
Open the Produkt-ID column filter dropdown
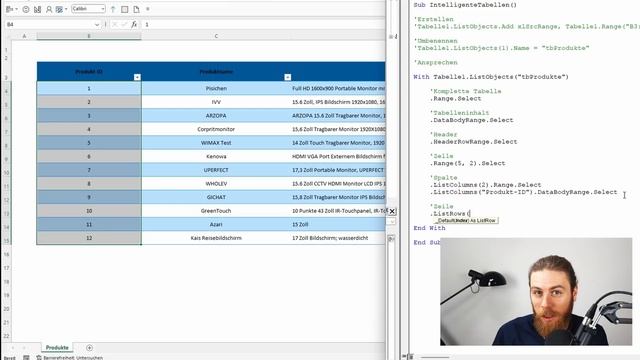137,77
